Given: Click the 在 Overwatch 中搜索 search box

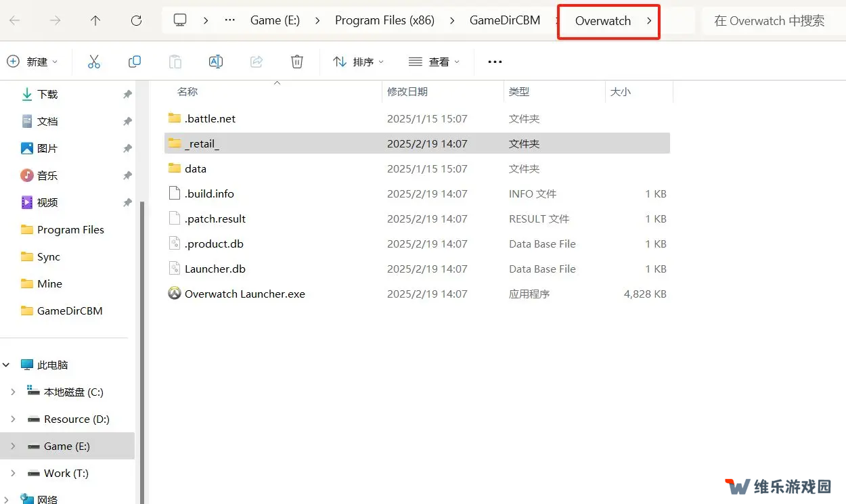Looking at the screenshot, I should (774, 20).
